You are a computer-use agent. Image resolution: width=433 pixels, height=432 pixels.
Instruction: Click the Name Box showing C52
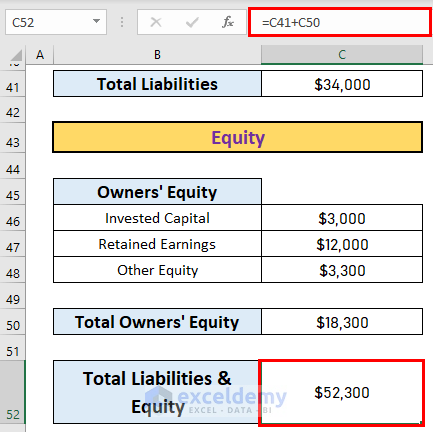(x=56, y=22)
